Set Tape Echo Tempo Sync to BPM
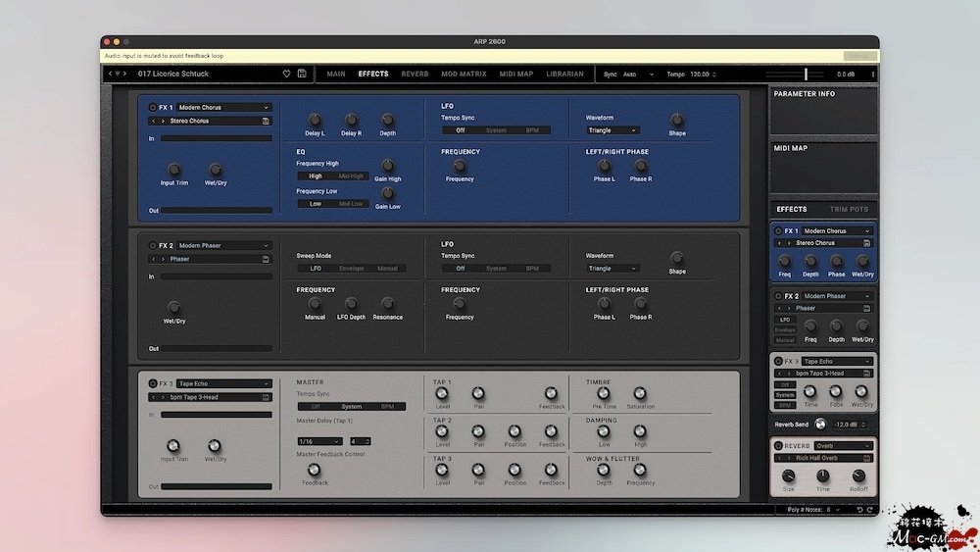This screenshot has height=552, width=980. 387,407
